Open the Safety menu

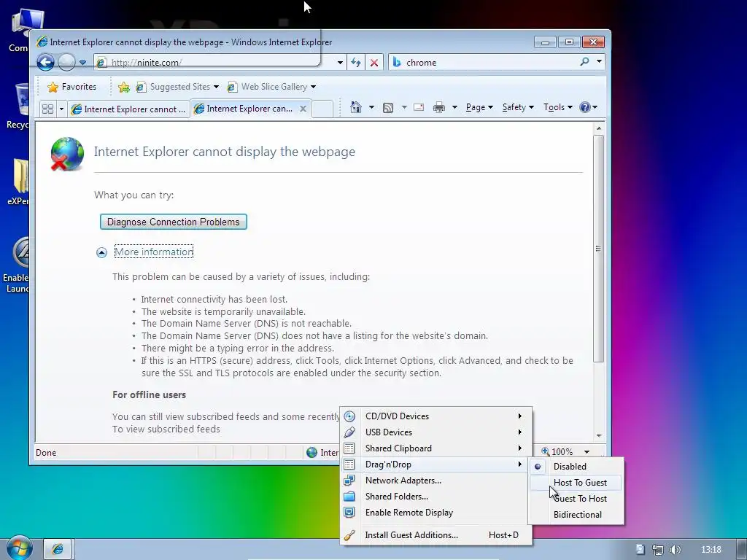click(x=518, y=107)
